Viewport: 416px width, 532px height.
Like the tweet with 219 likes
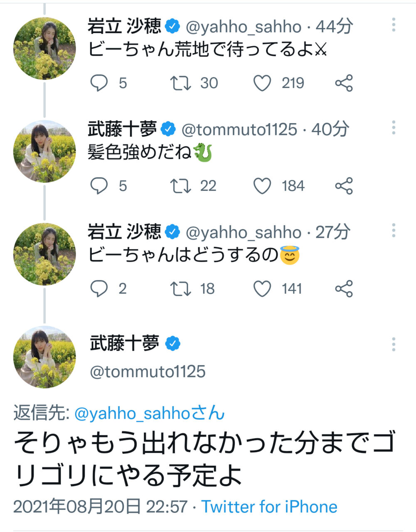click(x=262, y=83)
